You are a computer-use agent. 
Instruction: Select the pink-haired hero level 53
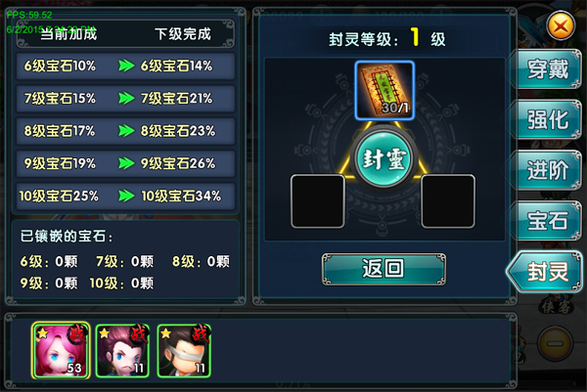(x=61, y=351)
